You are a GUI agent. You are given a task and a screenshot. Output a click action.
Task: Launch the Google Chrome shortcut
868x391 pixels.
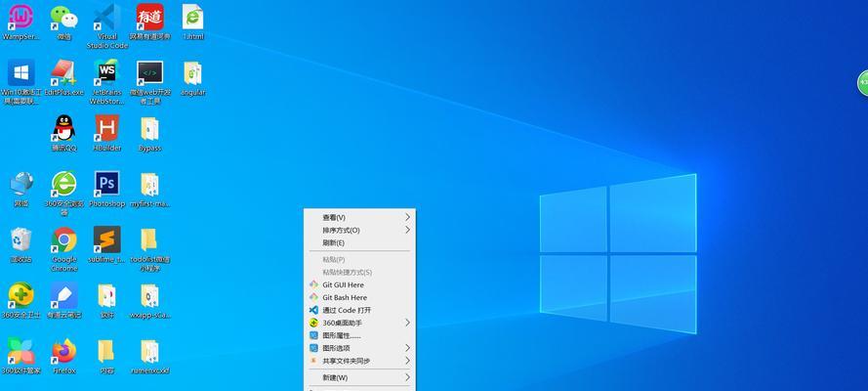pyautogui.click(x=64, y=248)
